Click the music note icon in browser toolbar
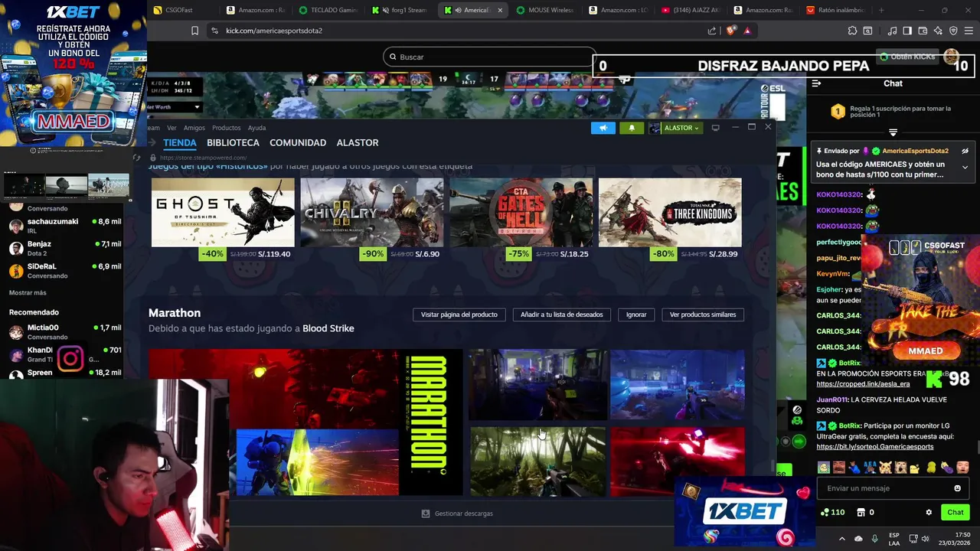The image size is (980, 551). coord(892,31)
